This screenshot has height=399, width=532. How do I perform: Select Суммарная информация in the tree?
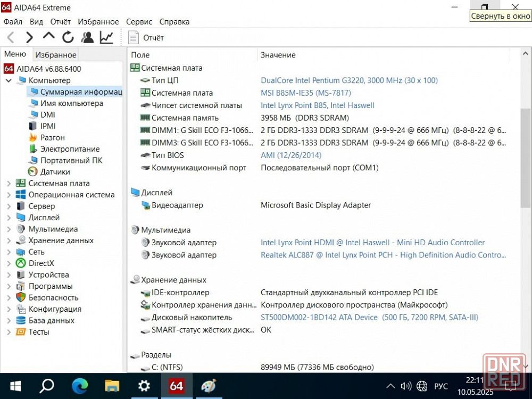pyautogui.click(x=75, y=92)
